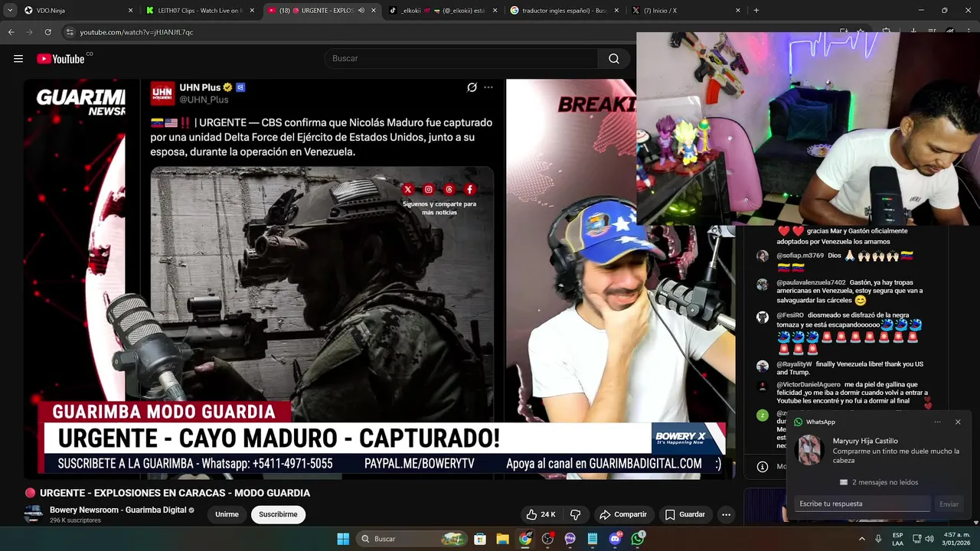Image resolution: width=980 pixels, height=551 pixels.
Task: Close the WhatsApp notification popup
Action: click(958, 422)
